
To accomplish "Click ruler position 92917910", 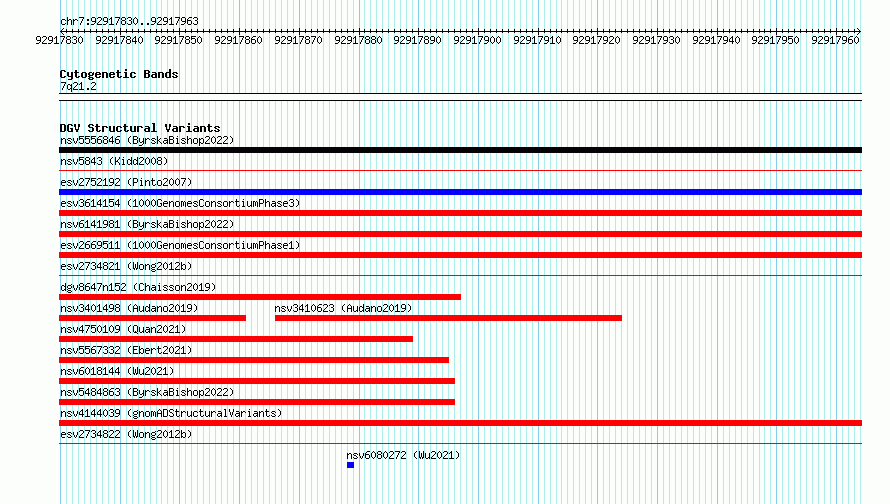I will point(537,40).
